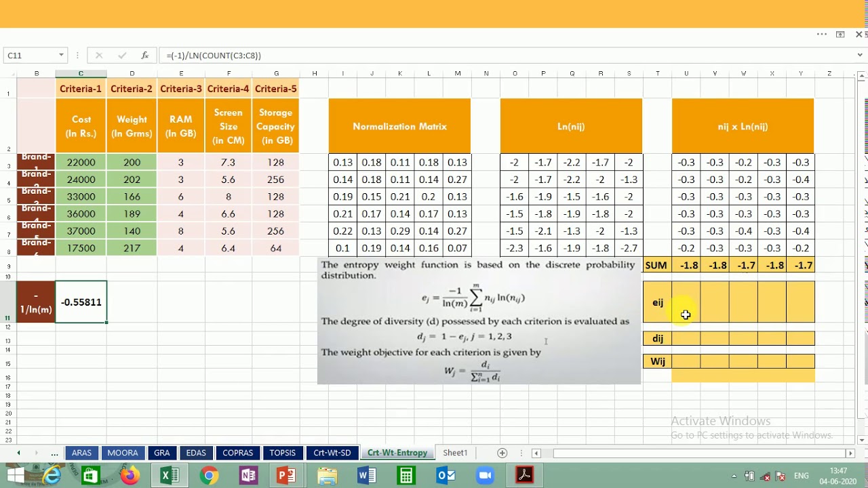Viewport: 868px width, 488px height.
Task: Switch to the MOORA sheet tab
Action: 123,453
